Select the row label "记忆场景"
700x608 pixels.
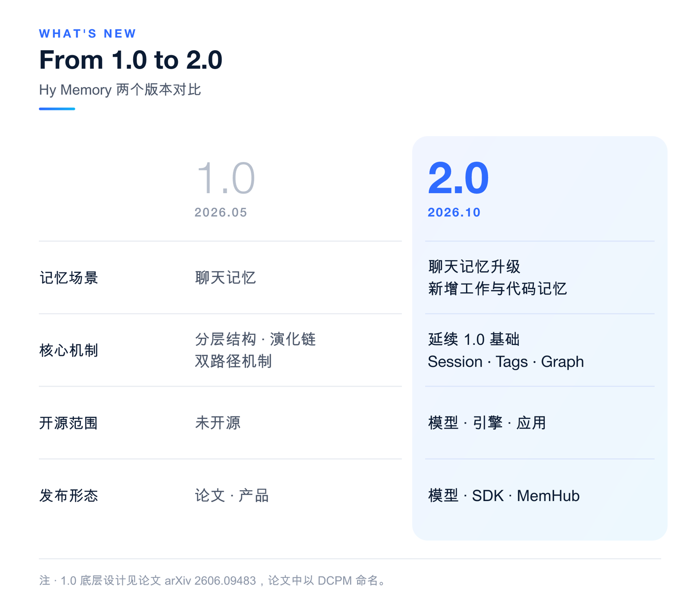click(69, 278)
